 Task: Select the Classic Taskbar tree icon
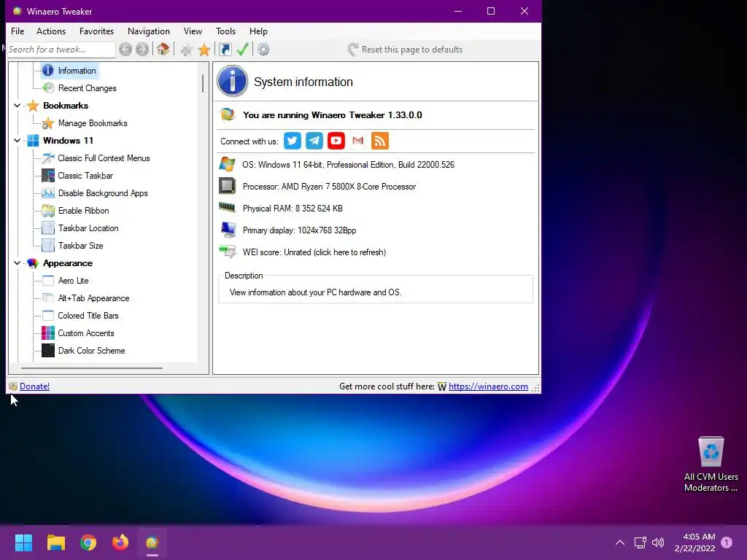pyautogui.click(x=48, y=176)
